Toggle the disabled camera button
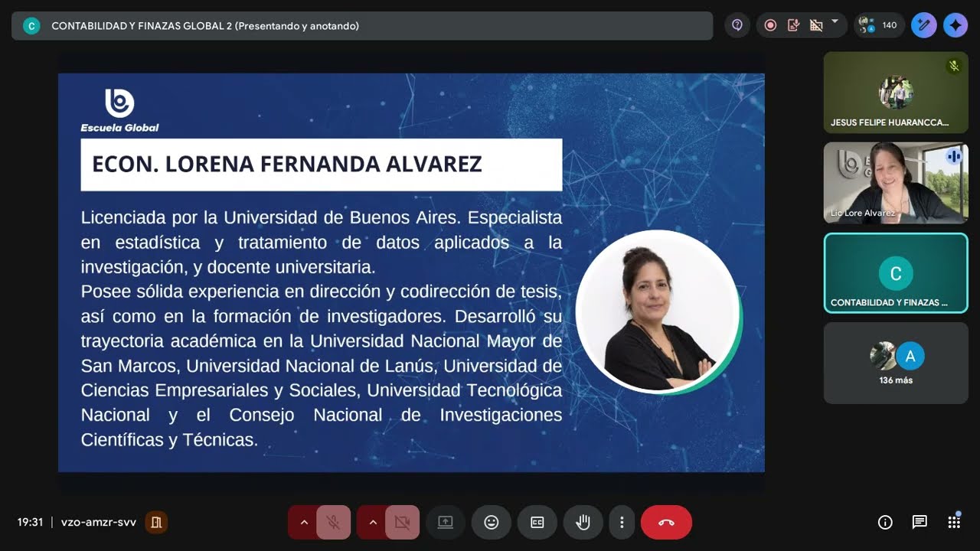Viewport: 980px width, 551px height. click(x=402, y=523)
